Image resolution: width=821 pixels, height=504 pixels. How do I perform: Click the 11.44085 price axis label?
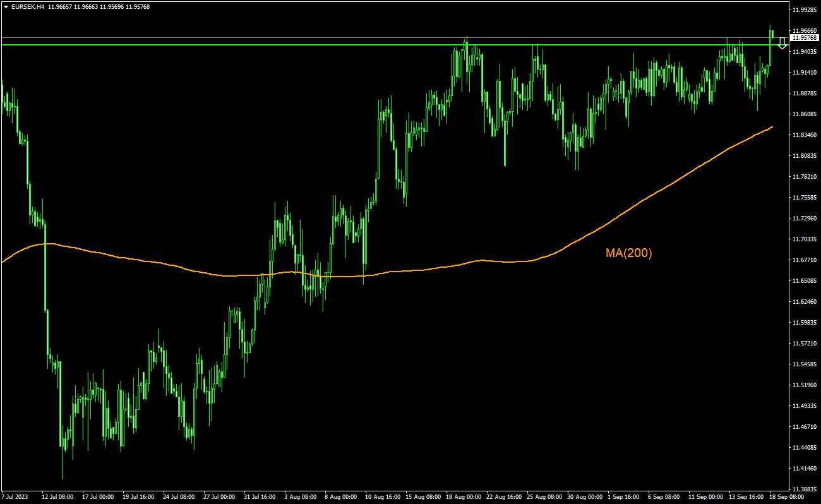point(805,448)
